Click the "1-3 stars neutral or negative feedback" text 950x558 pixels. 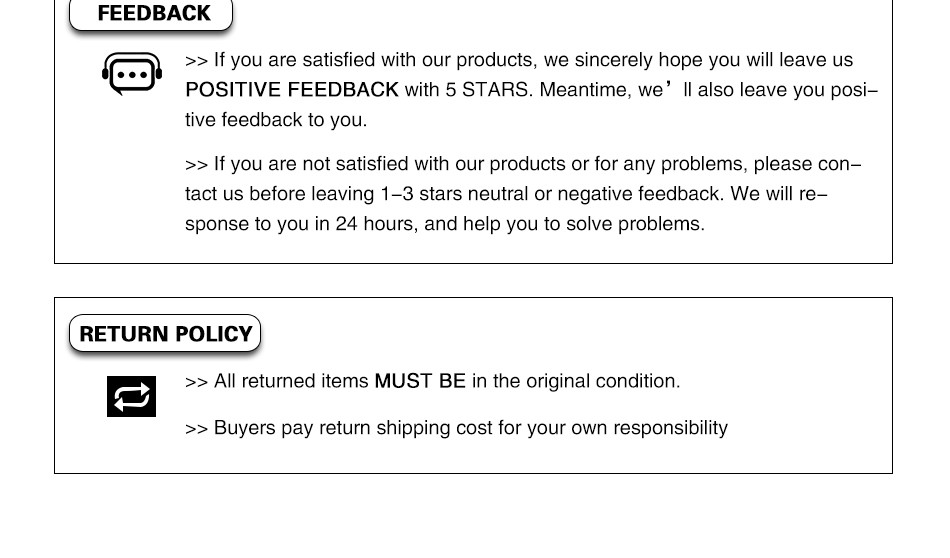point(552,194)
